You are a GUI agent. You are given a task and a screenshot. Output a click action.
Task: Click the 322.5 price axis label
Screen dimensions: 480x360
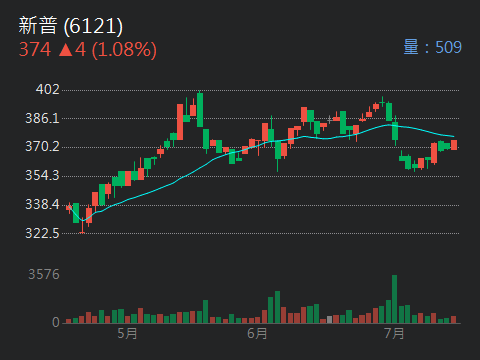click(x=43, y=233)
